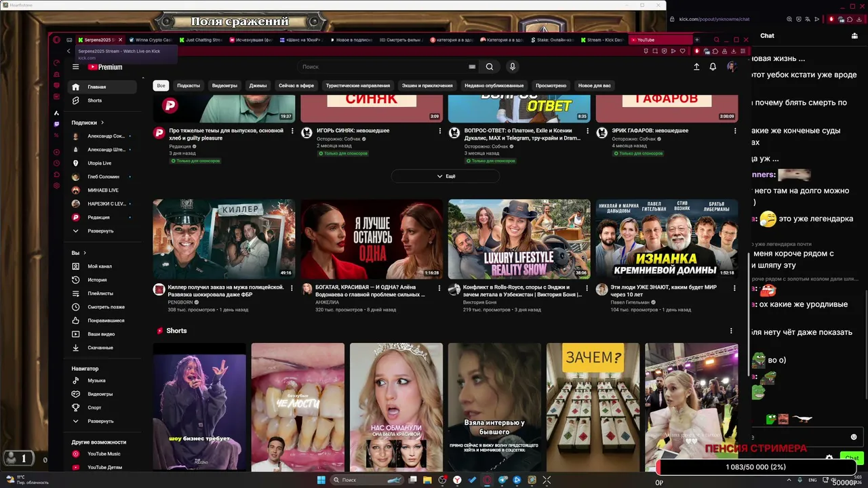Select the Экшен и приключения filter chip

coord(427,85)
